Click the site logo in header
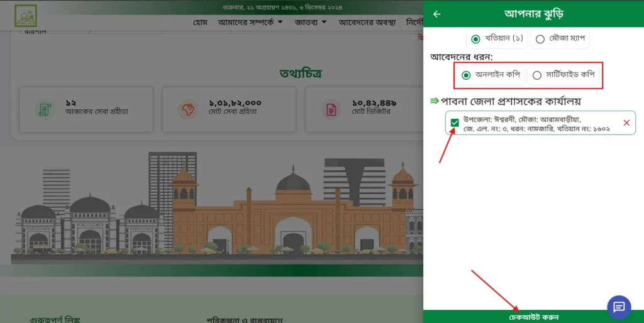Image resolution: width=644 pixels, height=323 pixels. [26, 15]
